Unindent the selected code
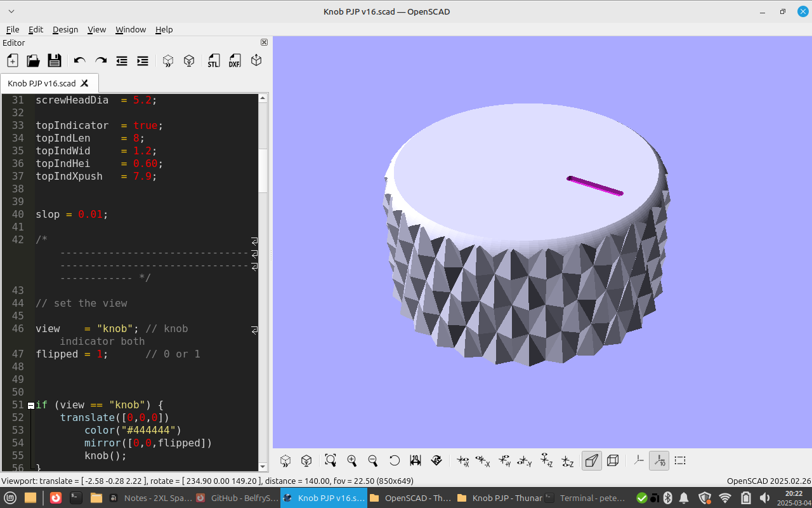The height and width of the screenshot is (508, 812). [x=122, y=60]
